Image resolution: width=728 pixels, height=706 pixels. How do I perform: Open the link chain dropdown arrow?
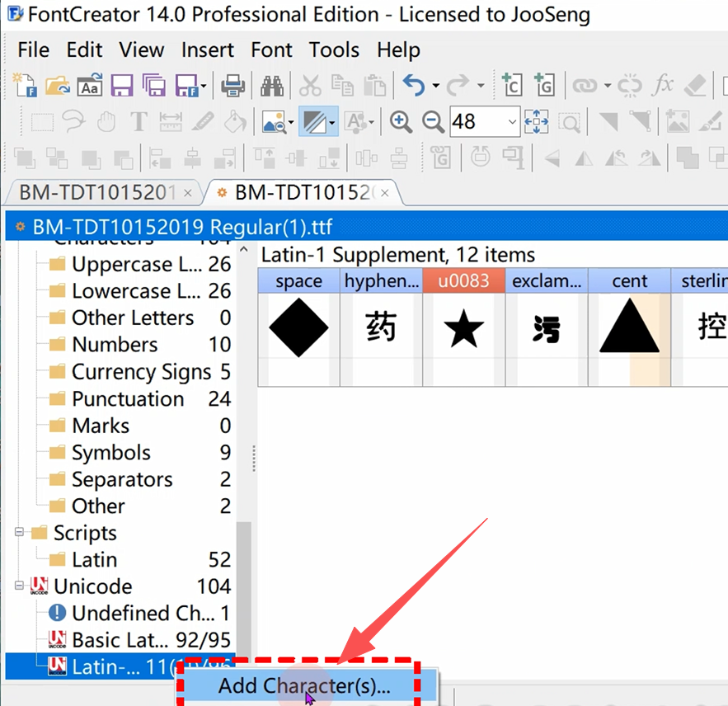click(608, 86)
